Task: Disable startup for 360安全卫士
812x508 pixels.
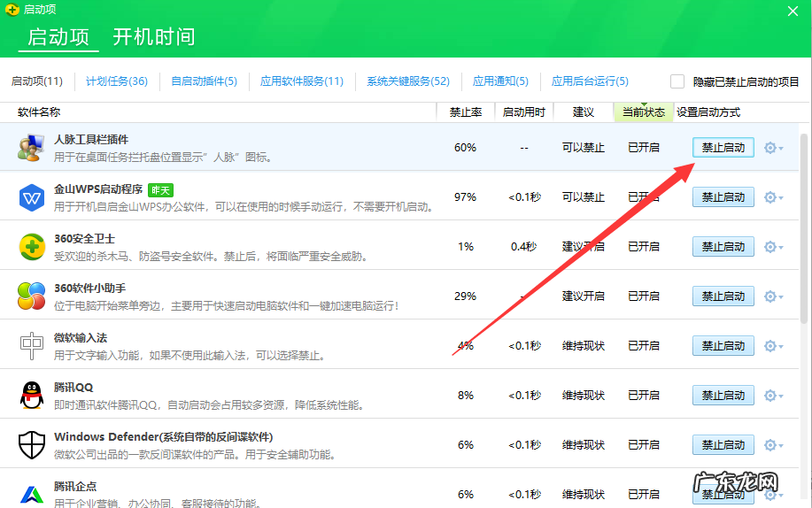Action: click(x=723, y=247)
